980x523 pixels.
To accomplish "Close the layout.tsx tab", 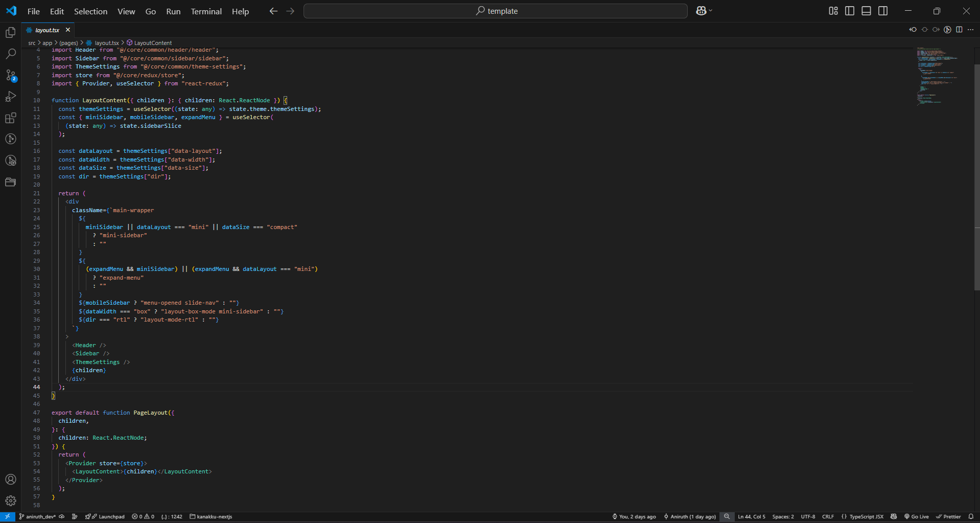I will pos(67,30).
